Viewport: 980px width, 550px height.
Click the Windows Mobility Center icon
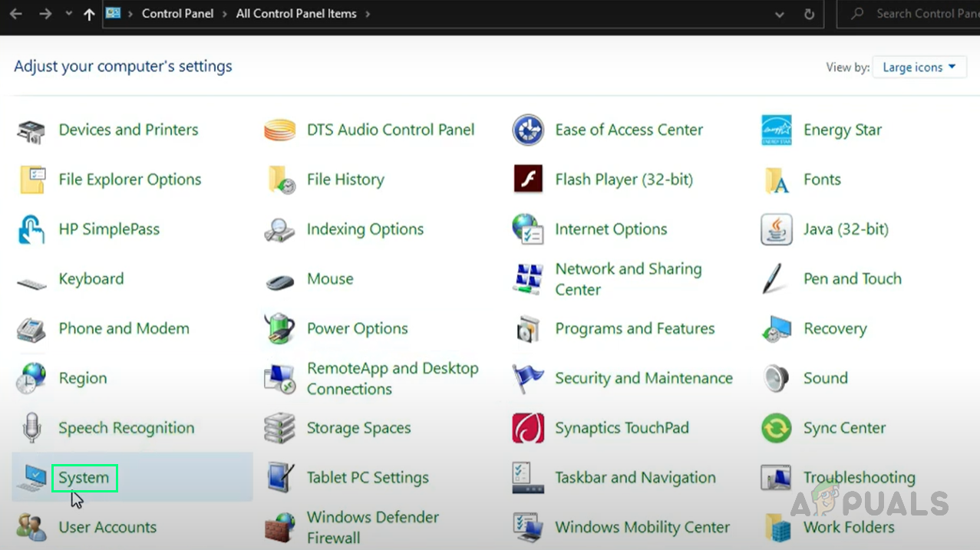[x=528, y=528]
